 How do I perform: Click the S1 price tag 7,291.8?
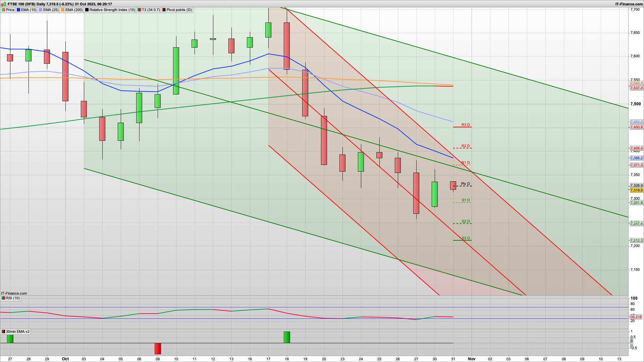[x=636, y=202]
